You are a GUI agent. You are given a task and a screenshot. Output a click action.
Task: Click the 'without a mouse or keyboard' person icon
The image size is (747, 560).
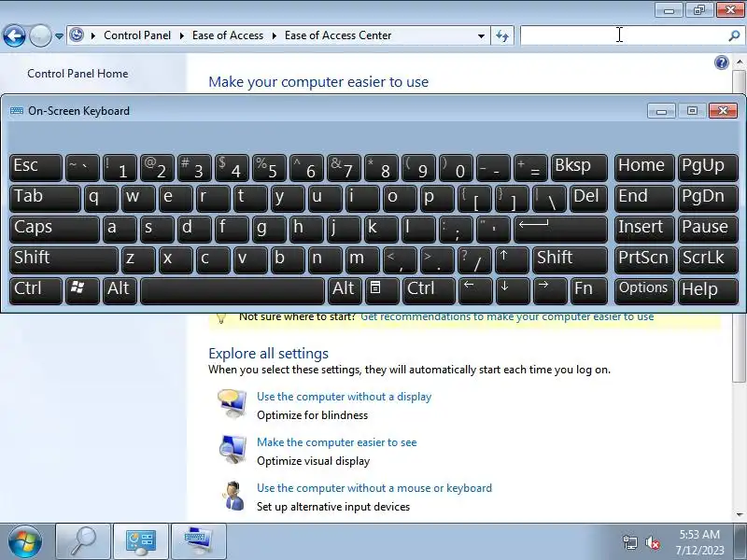pos(233,496)
